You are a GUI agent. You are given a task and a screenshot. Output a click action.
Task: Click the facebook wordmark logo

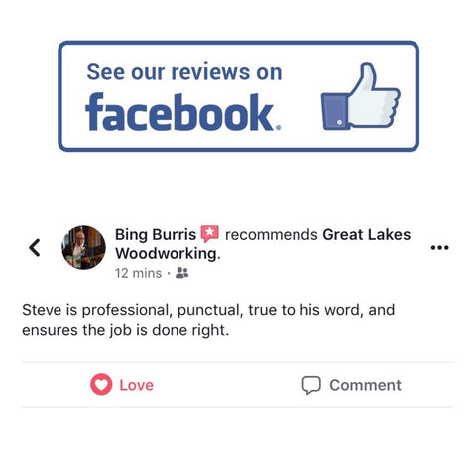(183, 112)
